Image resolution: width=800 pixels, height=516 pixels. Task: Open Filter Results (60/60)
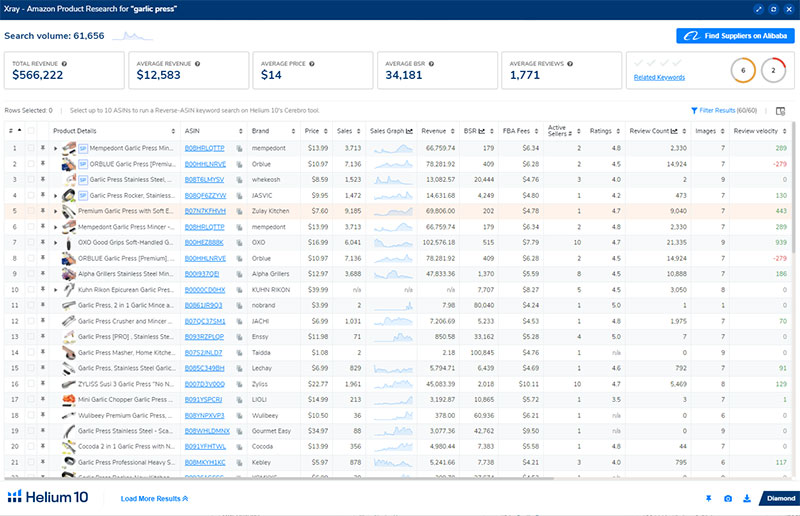(x=724, y=110)
